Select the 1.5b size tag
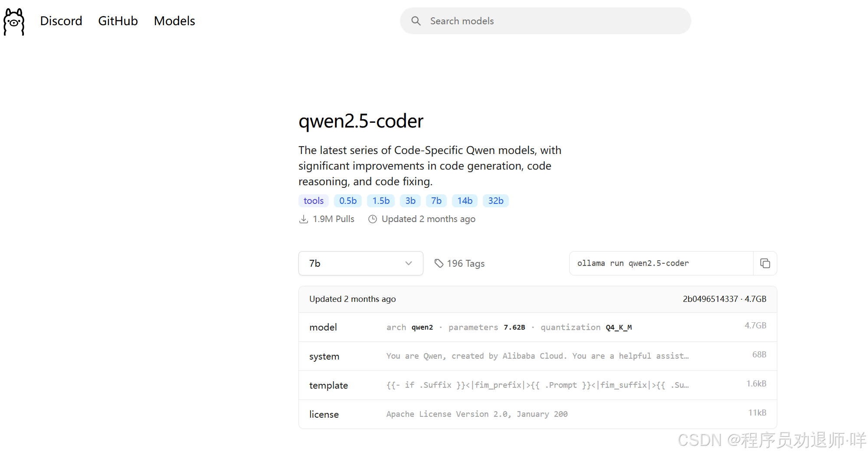 [381, 201]
